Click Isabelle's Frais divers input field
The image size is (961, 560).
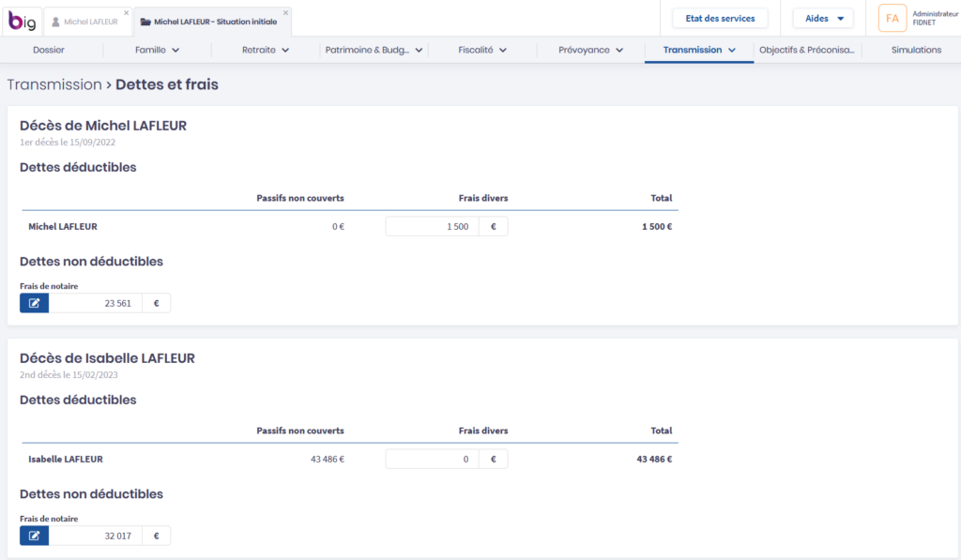433,459
